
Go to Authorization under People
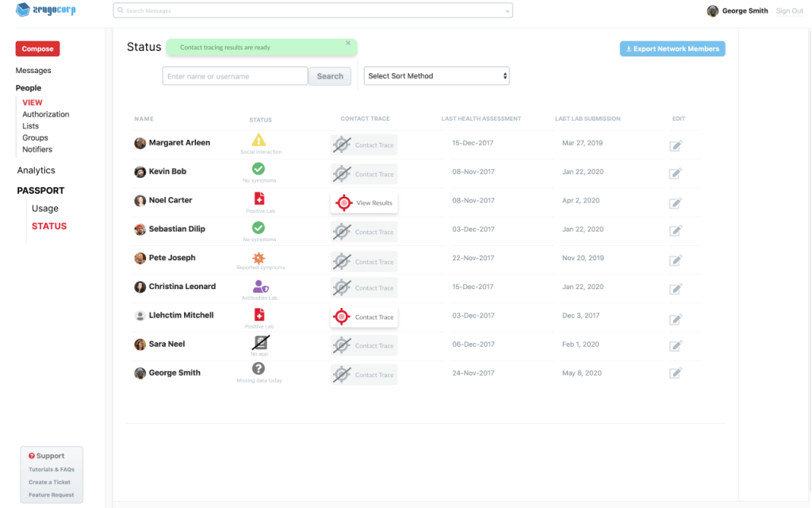click(46, 114)
